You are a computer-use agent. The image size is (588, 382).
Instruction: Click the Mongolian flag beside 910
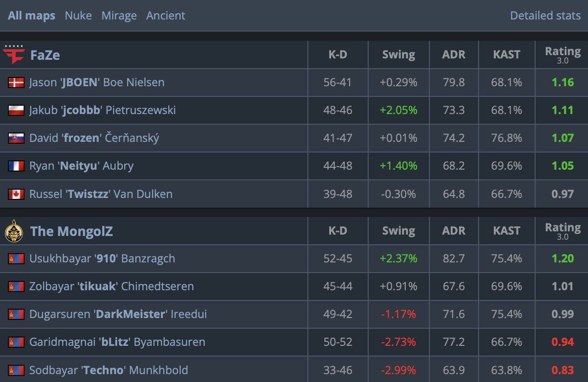coord(16,259)
